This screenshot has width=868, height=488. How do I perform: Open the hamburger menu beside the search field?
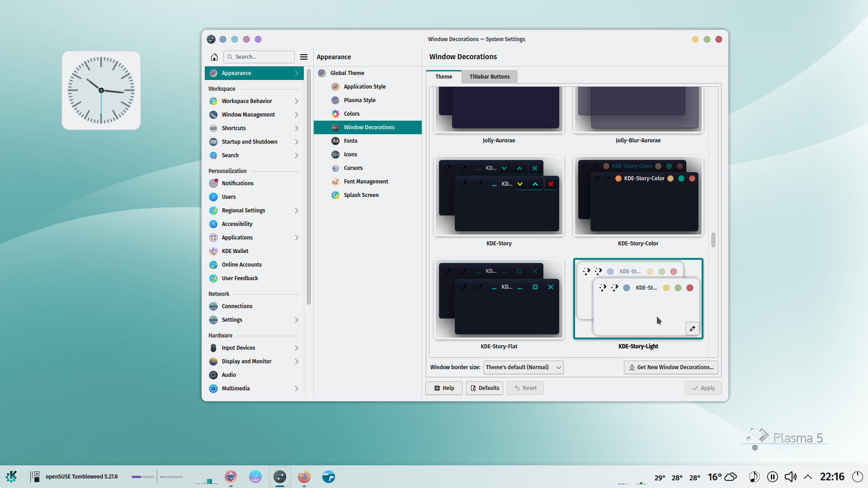[304, 57]
